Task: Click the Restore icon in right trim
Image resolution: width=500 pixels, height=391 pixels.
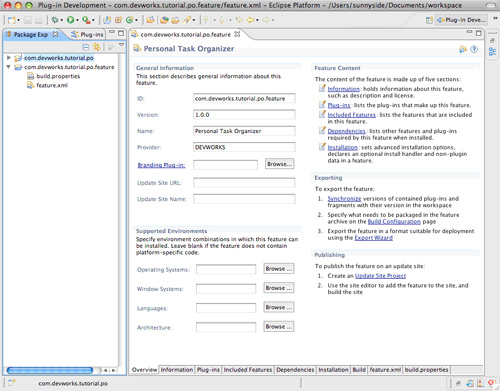Action: (492, 40)
